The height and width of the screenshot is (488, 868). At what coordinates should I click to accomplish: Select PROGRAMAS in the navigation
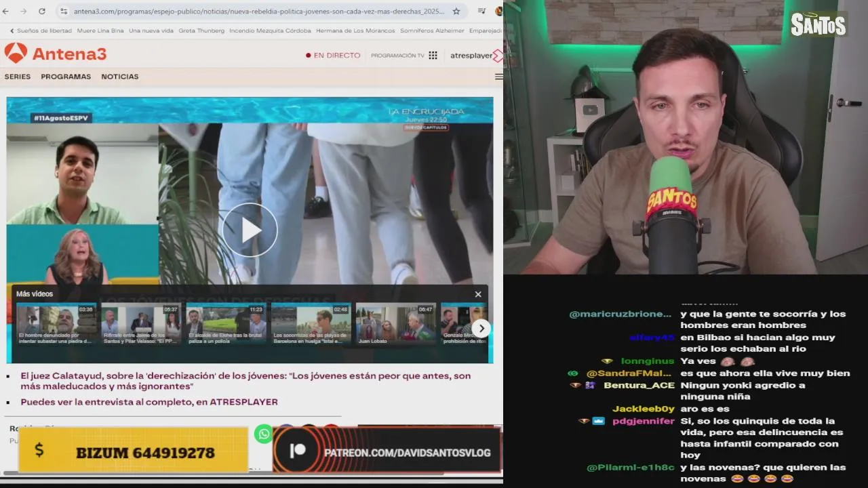pyautogui.click(x=66, y=77)
